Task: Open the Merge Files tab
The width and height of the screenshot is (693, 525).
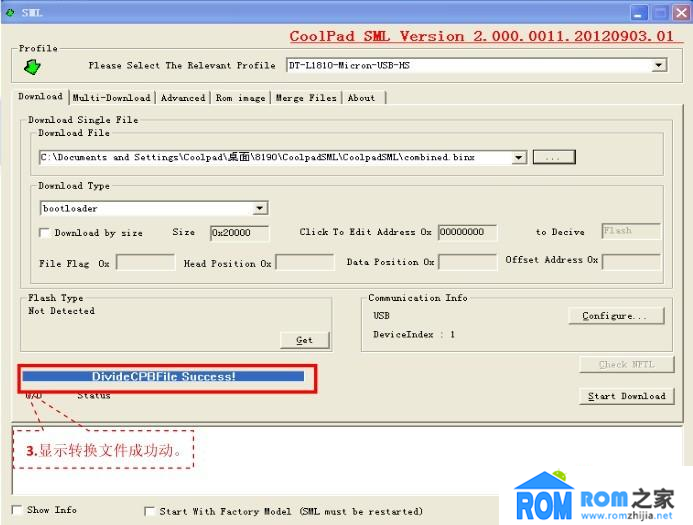Action: [306, 98]
